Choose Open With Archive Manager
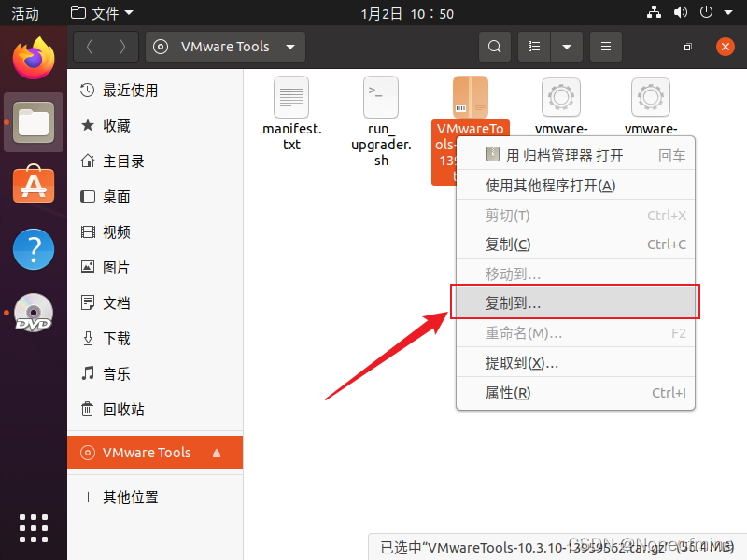 tap(575, 155)
